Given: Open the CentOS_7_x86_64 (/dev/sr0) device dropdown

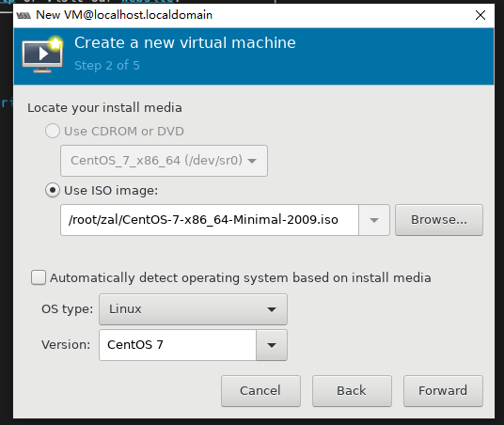Looking at the screenshot, I should coord(164,161).
